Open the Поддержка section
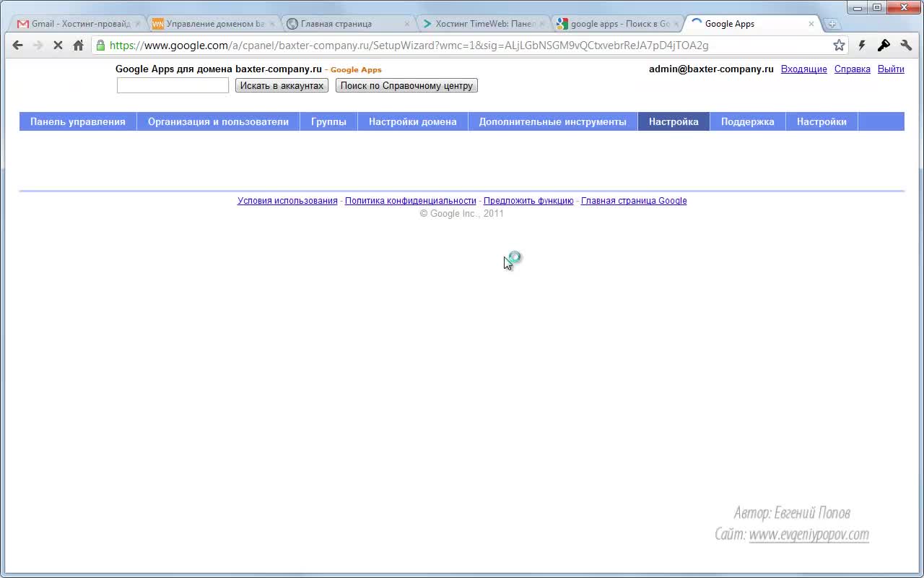This screenshot has height=578, width=924. point(748,121)
